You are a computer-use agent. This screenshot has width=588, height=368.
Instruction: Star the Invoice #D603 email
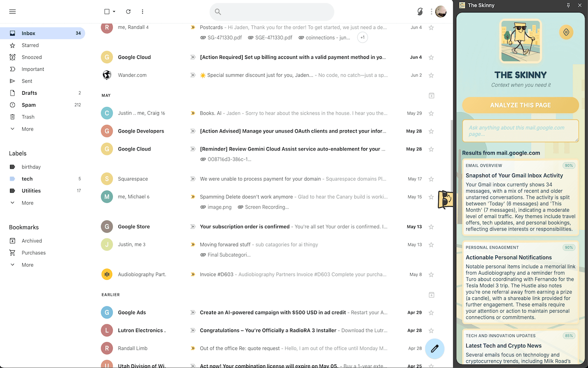click(x=431, y=275)
